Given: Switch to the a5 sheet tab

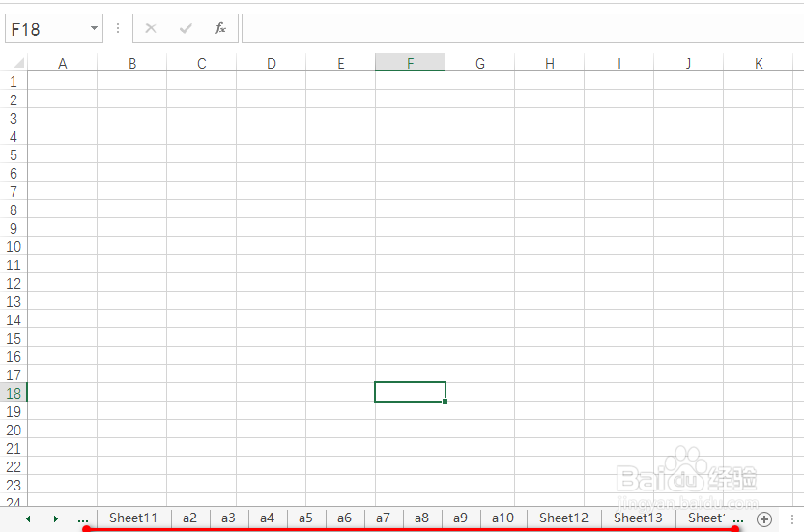Looking at the screenshot, I should coord(306,518).
